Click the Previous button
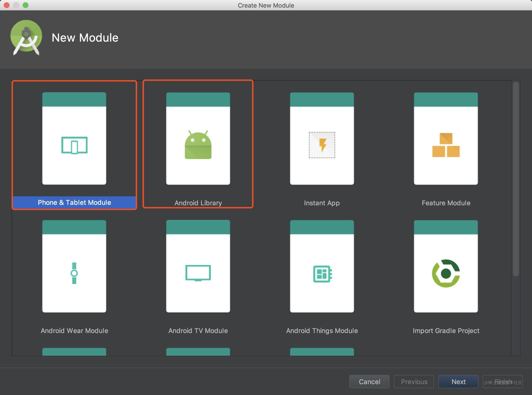 coord(414,382)
